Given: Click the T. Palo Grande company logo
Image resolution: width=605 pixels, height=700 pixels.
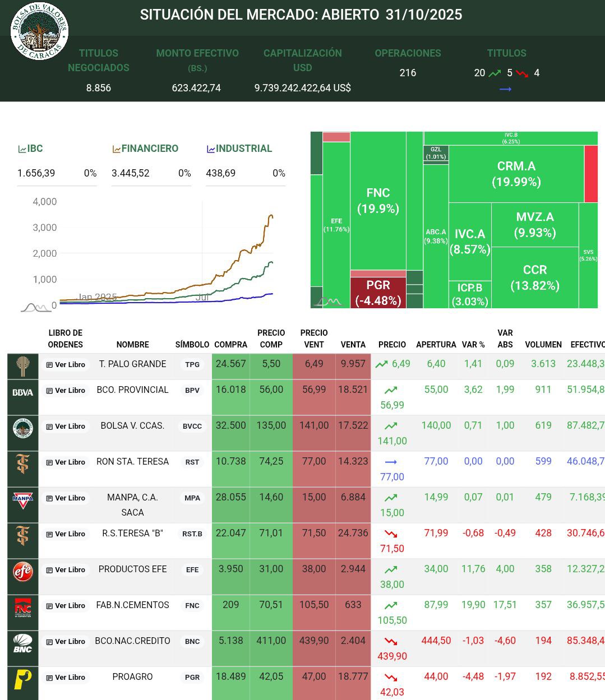Looking at the screenshot, I should [23, 366].
